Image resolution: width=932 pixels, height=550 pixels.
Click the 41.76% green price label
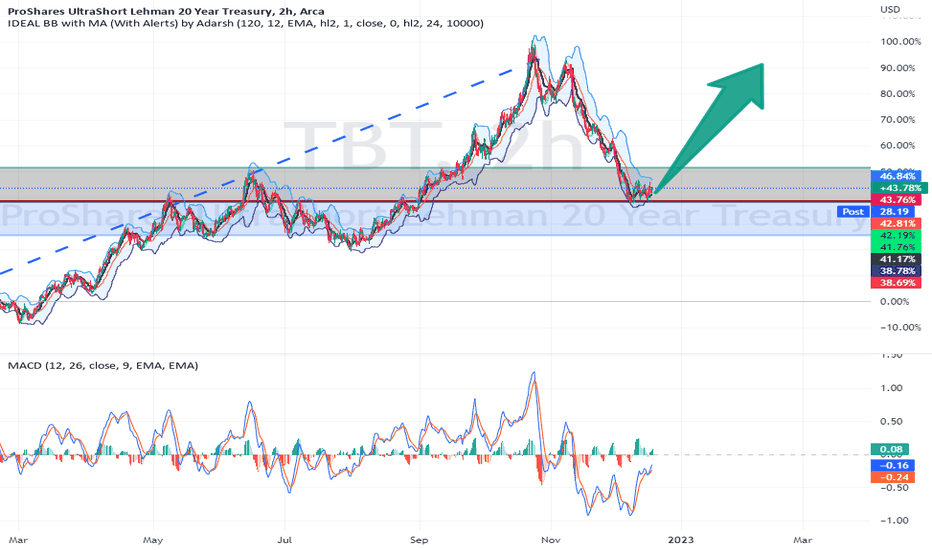click(x=897, y=247)
